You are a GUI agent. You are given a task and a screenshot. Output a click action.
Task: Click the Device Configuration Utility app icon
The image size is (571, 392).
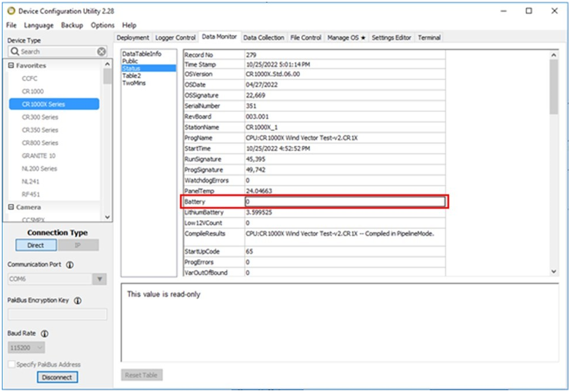[11, 11]
